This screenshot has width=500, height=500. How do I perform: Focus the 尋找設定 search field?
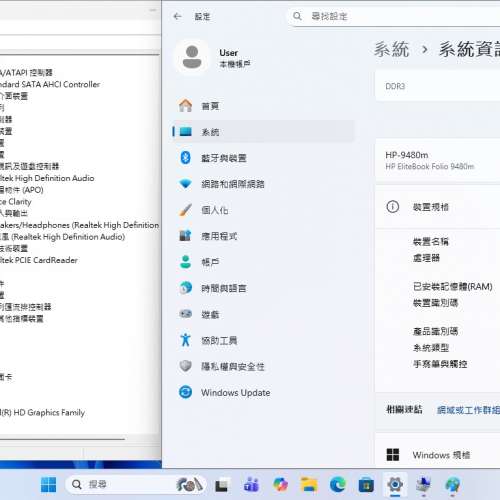pos(393,16)
